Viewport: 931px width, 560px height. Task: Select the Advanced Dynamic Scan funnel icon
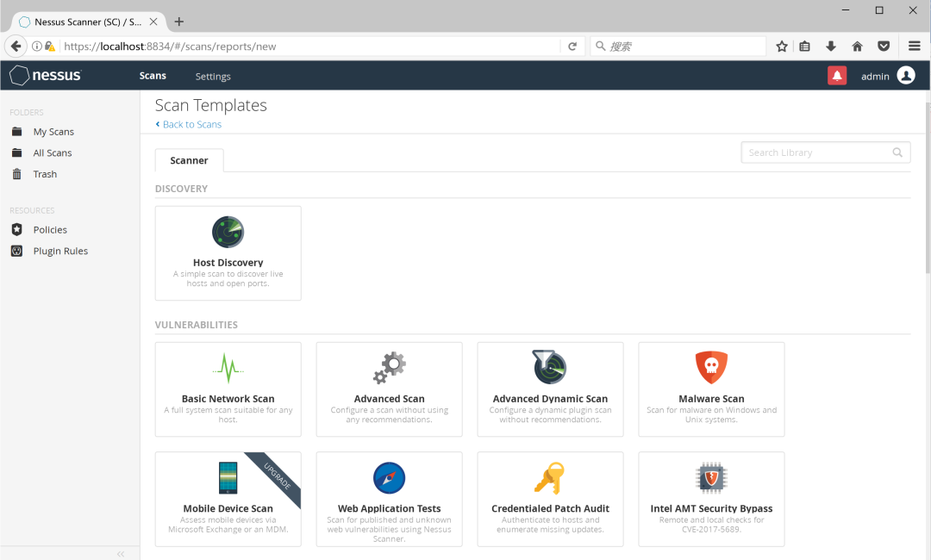[x=550, y=367]
